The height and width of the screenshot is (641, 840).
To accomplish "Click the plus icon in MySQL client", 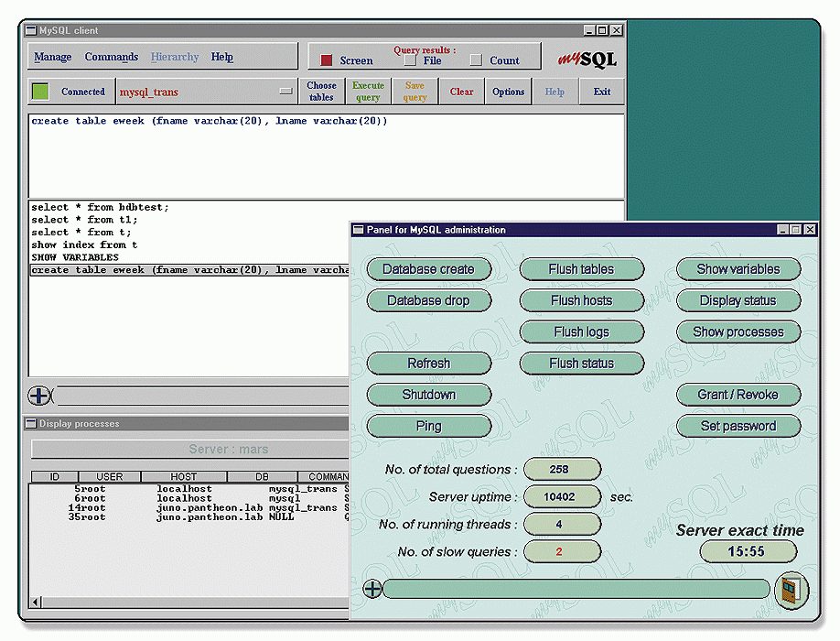I will pyautogui.click(x=39, y=396).
